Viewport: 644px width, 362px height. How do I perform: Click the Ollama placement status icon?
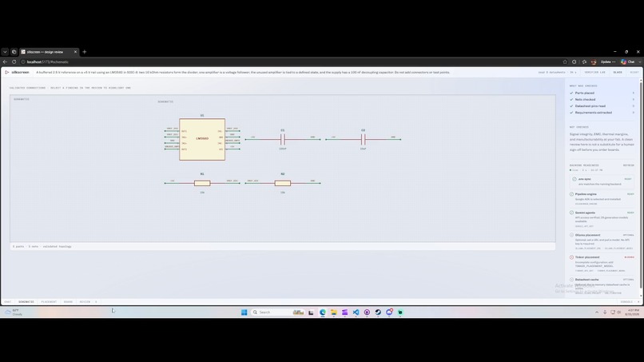tap(572, 235)
